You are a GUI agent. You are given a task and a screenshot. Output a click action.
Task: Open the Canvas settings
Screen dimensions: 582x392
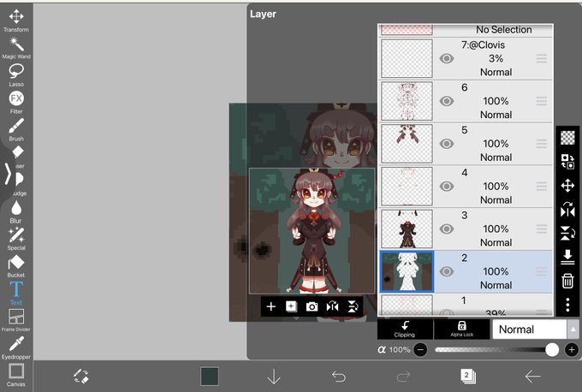tap(16, 375)
